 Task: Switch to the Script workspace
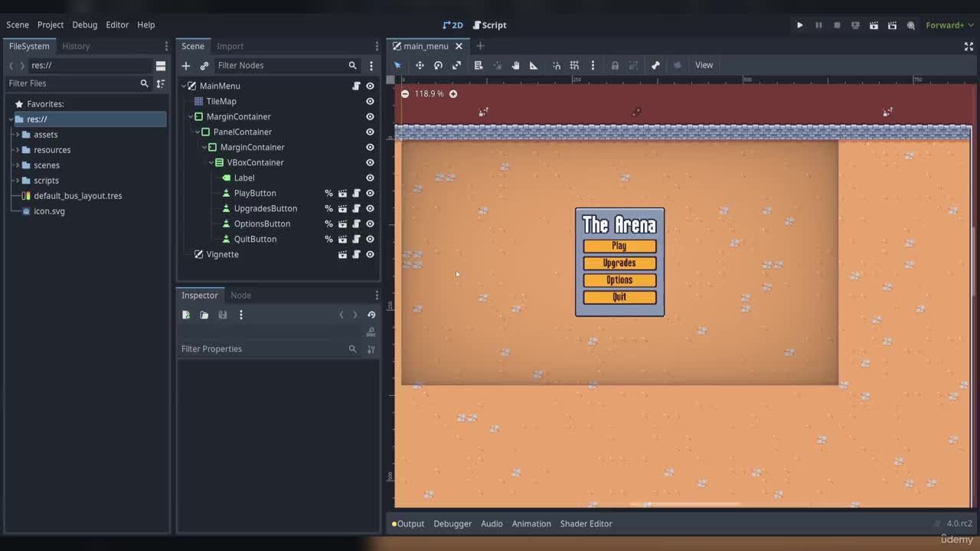pos(489,25)
